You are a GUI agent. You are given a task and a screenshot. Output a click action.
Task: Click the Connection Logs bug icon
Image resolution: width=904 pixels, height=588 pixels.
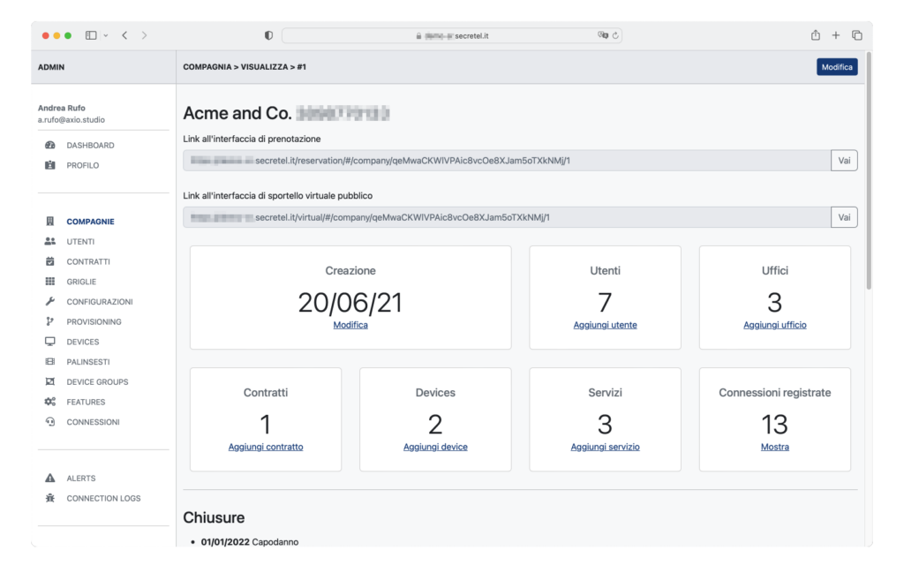(x=50, y=499)
